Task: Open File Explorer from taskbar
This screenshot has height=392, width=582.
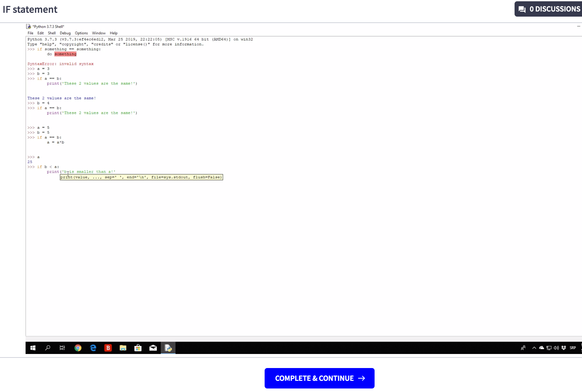Action: 123,348
